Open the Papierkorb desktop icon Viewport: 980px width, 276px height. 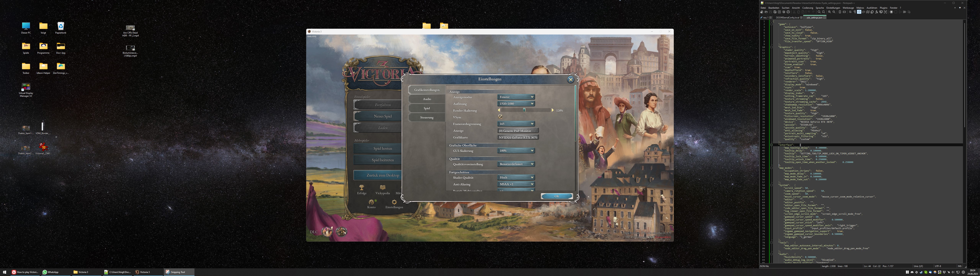(60, 28)
